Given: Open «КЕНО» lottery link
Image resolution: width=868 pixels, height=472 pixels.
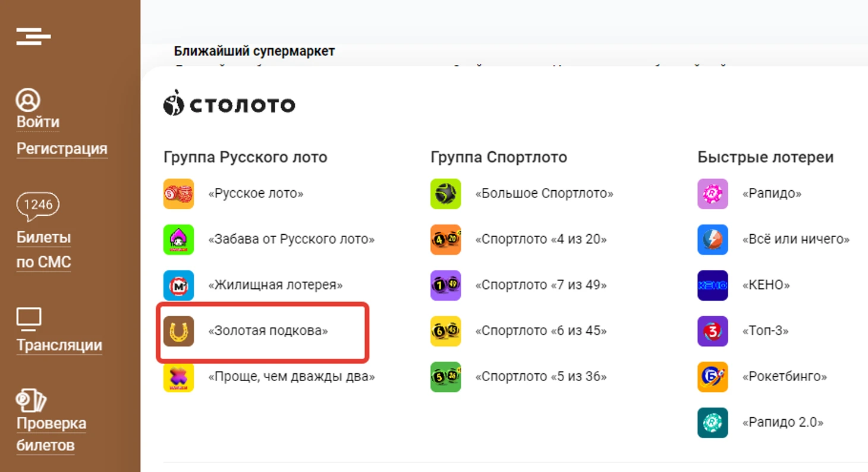Looking at the screenshot, I should coord(766,285).
